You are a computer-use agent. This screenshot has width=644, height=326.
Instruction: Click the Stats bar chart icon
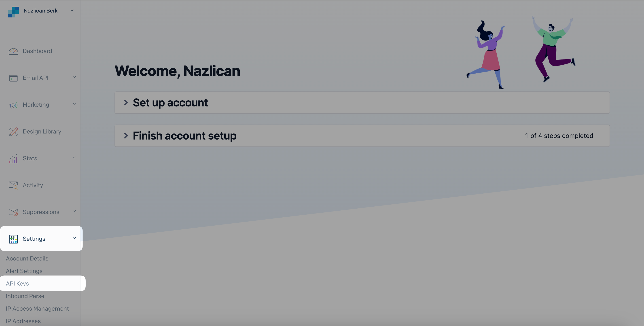click(13, 159)
